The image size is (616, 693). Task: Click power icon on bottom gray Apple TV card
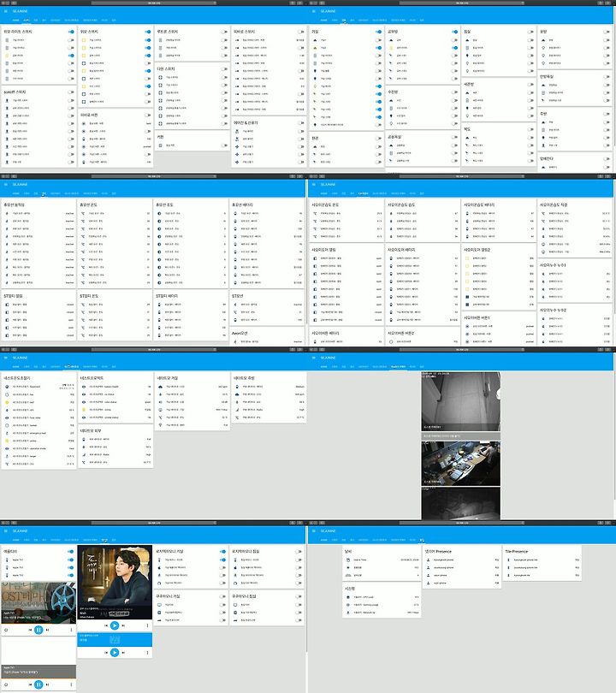6,684
